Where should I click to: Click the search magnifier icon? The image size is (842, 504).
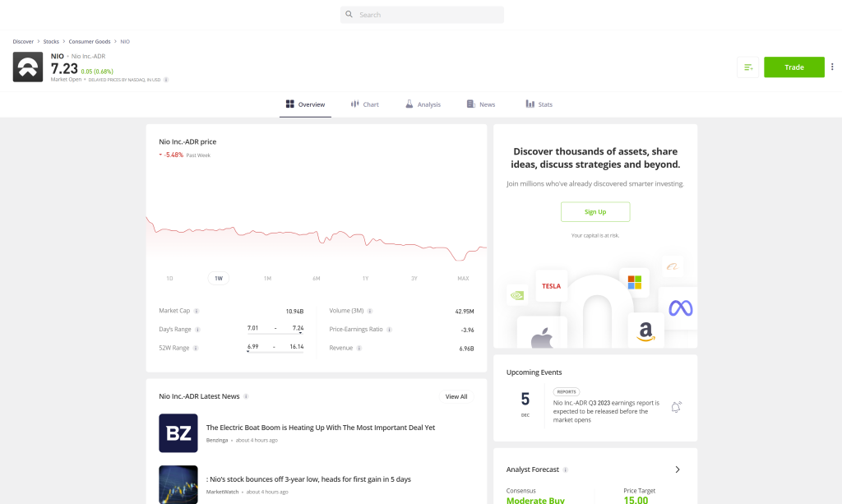[348, 14]
